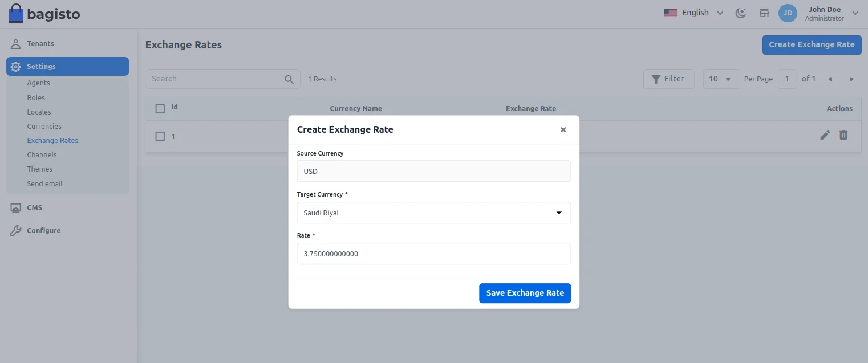Click the JD avatar circle

[x=788, y=13]
